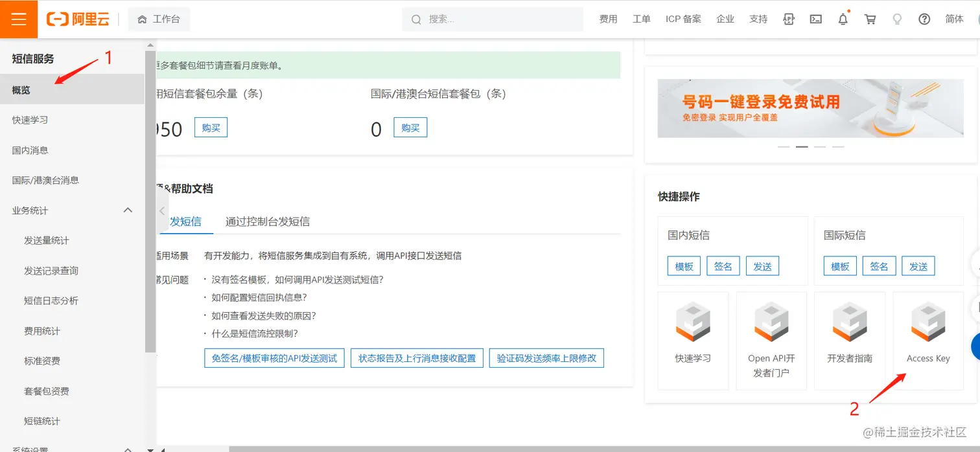Open the Open API开发者门户 card
Viewport: 980px width, 452px height.
[x=771, y=341]
